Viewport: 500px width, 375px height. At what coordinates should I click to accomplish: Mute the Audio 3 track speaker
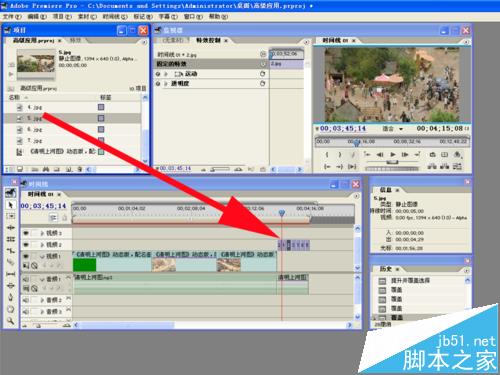pyautogui.click(x=26, y=312)
